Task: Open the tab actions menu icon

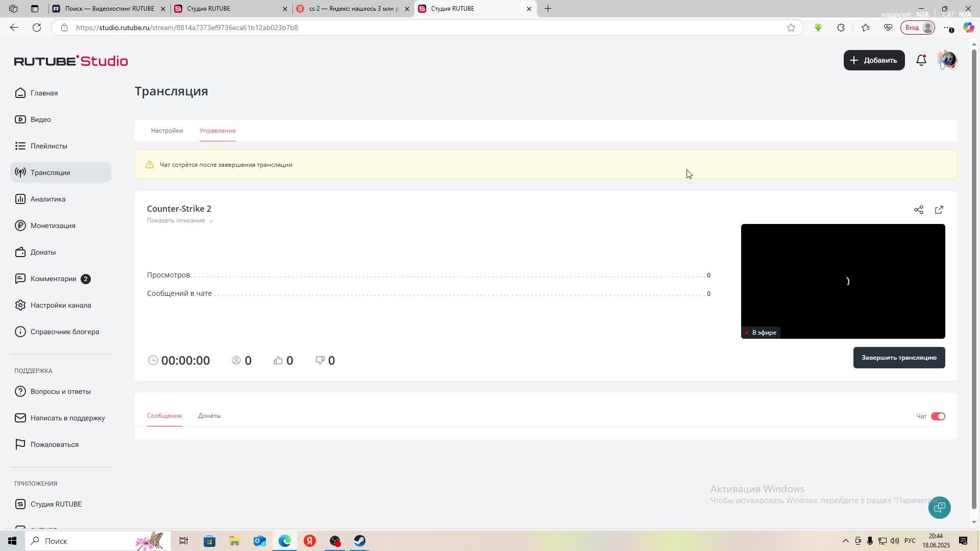Action: [34, 9]
